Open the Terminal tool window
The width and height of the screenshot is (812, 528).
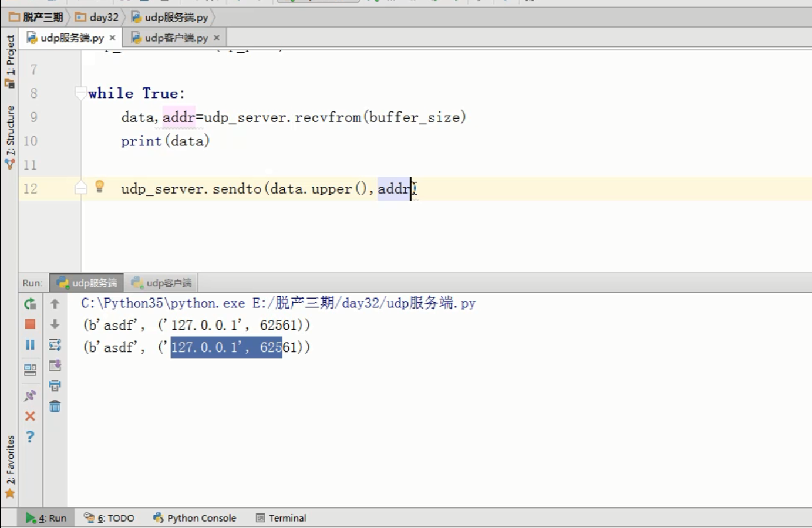pos(281,518)
